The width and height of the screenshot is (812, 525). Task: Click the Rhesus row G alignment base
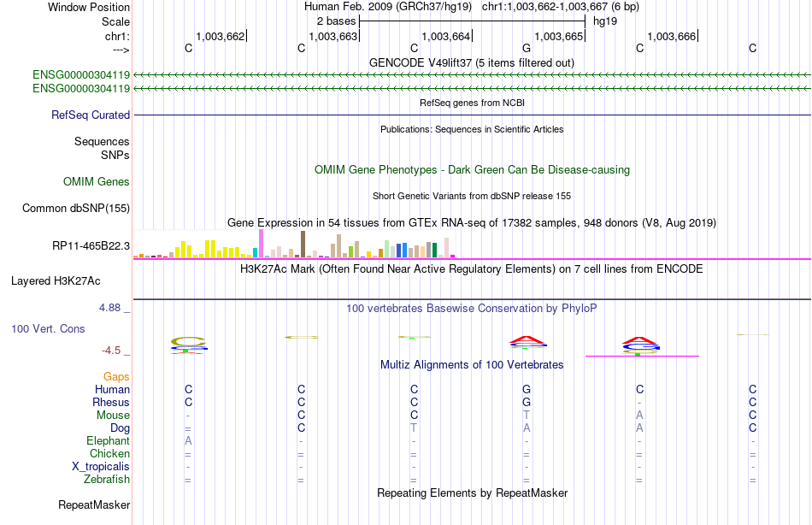[527, 402]
